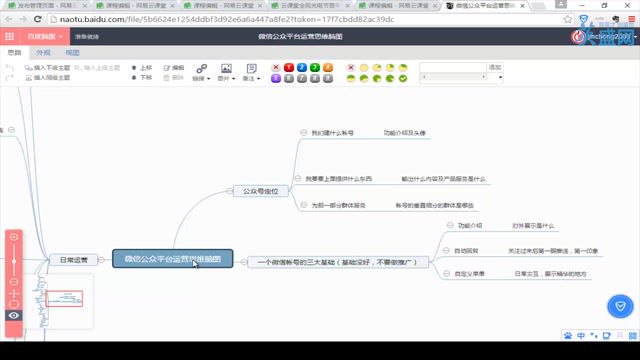640x360 pixels.
Task: Set progress to completed green checkmark
Action: 403,78
